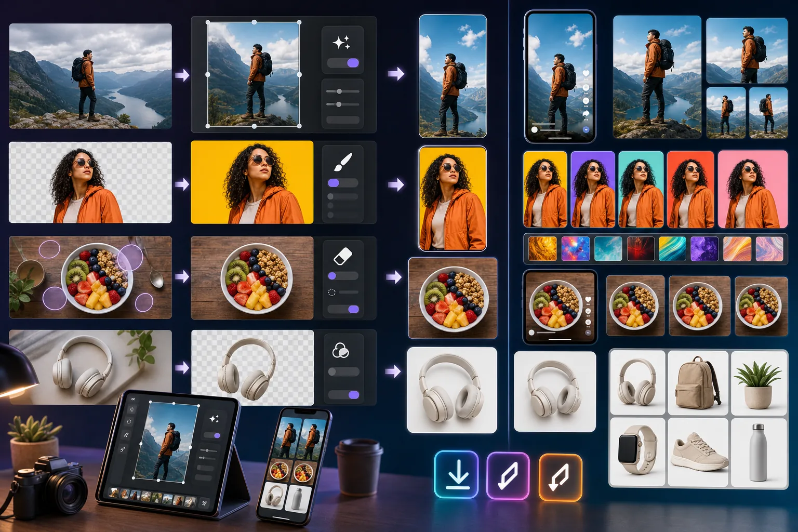
Task: Toggle the purple switch under the paintbrush icon
Action: 343,183
